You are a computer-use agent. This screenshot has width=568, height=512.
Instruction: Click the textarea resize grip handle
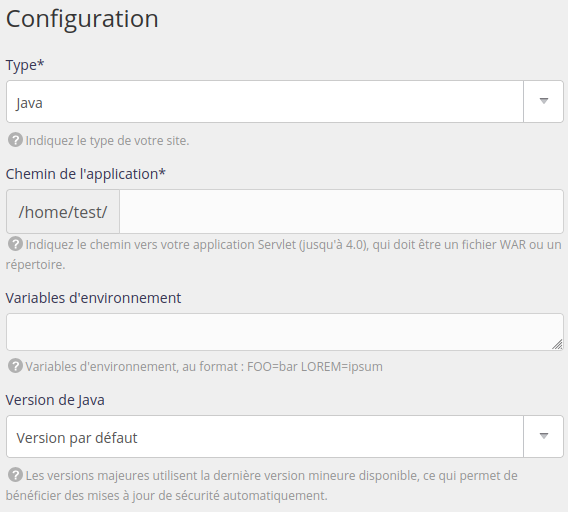557,344
